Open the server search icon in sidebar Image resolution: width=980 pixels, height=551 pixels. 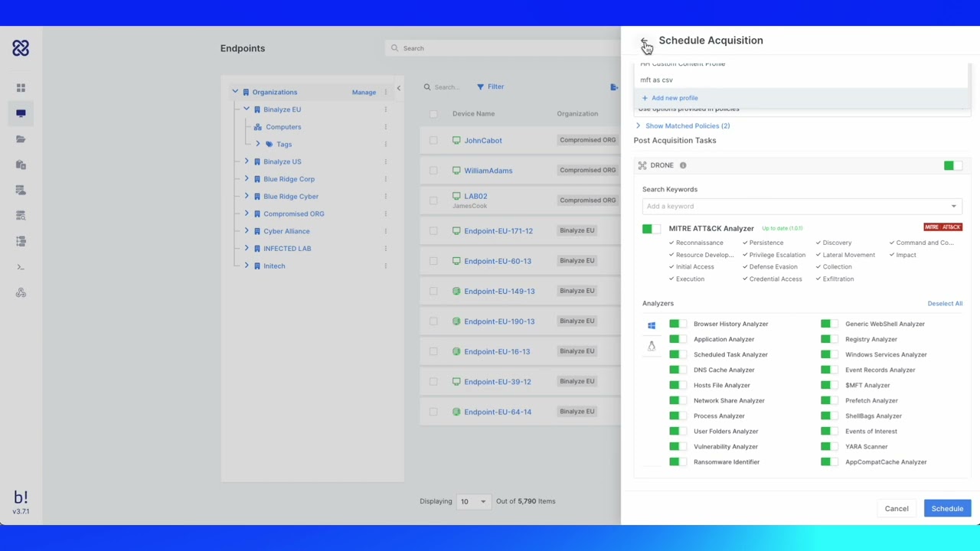[21, 216]
